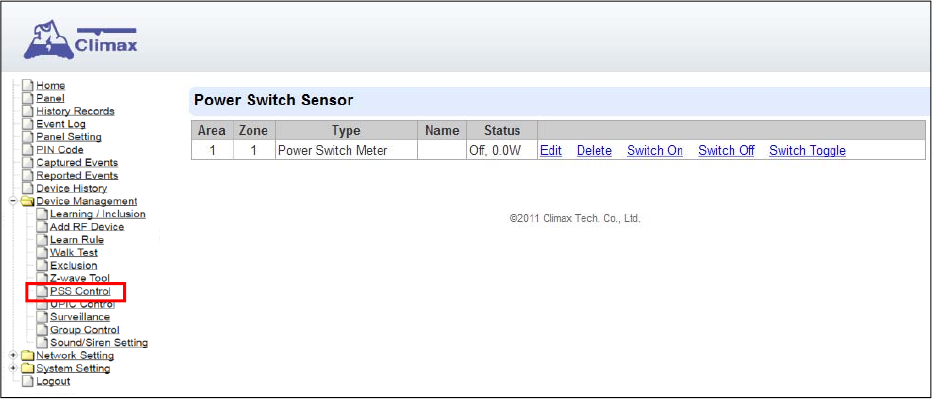Click the folder icon for Device Management
The image size is (932, 399).
pos(28,202)
